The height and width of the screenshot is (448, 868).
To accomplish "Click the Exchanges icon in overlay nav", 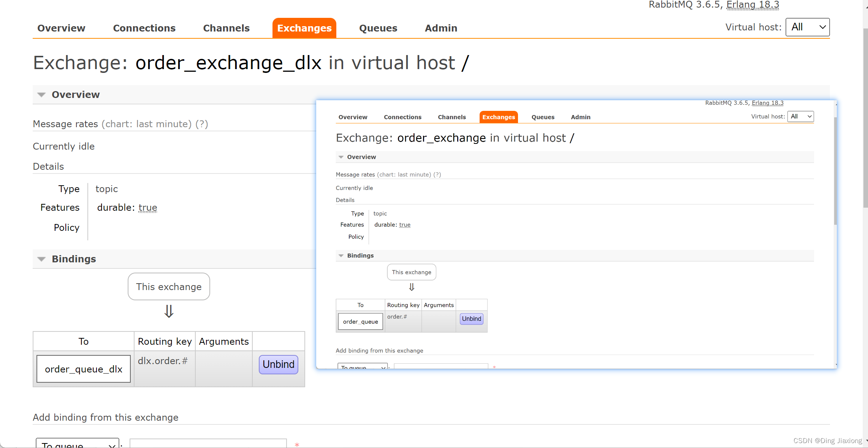I will click(x=497, y=117).
